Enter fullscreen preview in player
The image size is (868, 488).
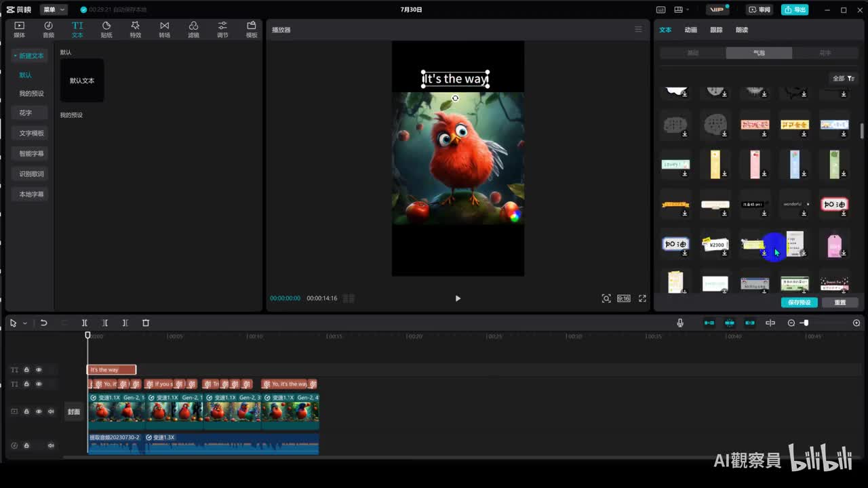click(x=642, y=298)
